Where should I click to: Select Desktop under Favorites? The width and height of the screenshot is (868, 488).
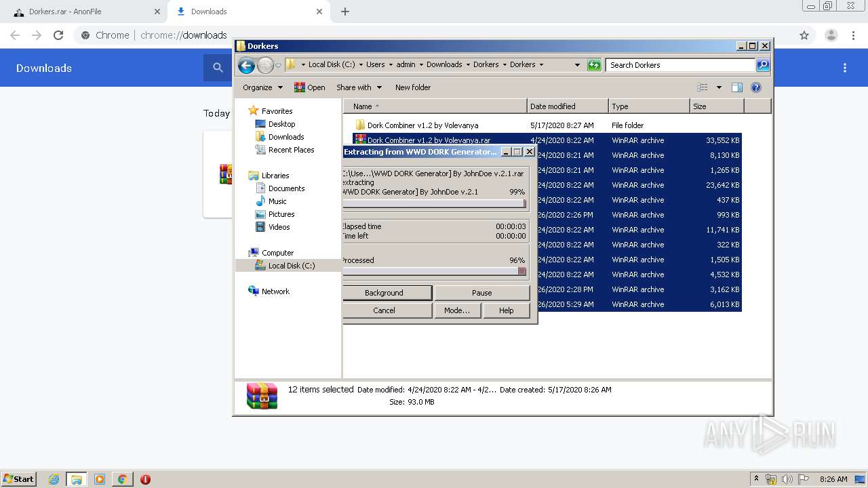[x=275, y=124]
